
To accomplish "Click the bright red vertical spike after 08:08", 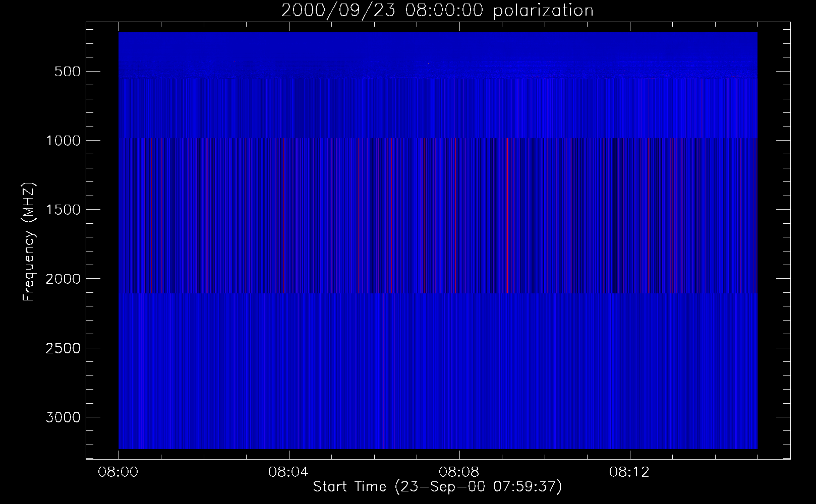I will point(507,216).
